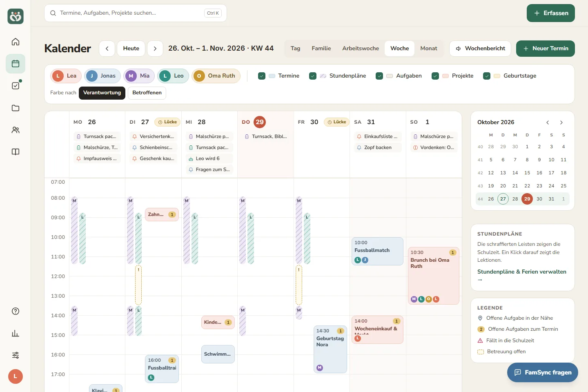Toggle the Jonas person filter chip
The height and width of the screenshot is (392, 588).
pos(102,76)
